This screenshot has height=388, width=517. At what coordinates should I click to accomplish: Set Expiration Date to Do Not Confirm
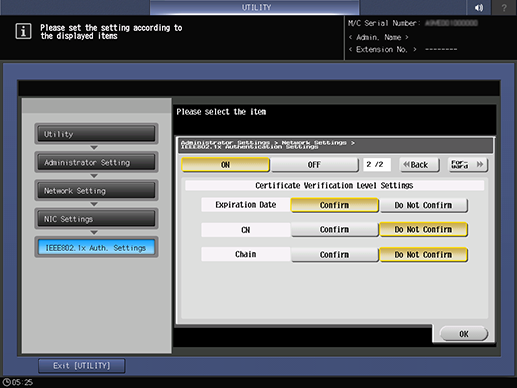click(x=423, y=205)
